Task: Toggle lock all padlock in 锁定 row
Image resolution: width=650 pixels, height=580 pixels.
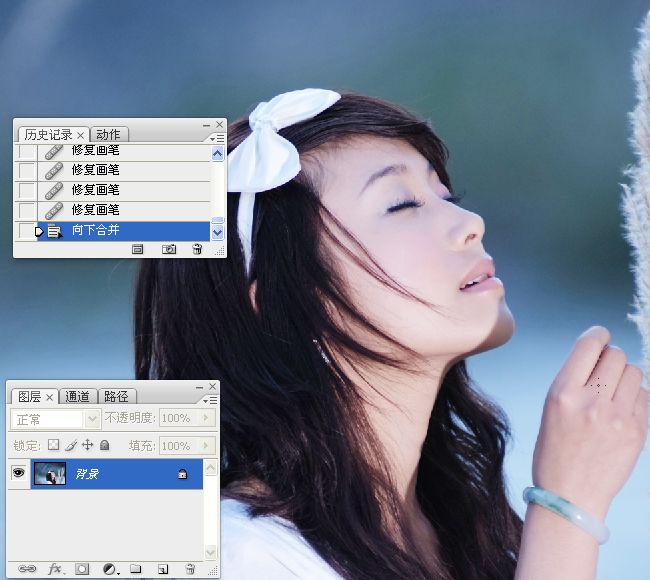Action: pos(104,445)
